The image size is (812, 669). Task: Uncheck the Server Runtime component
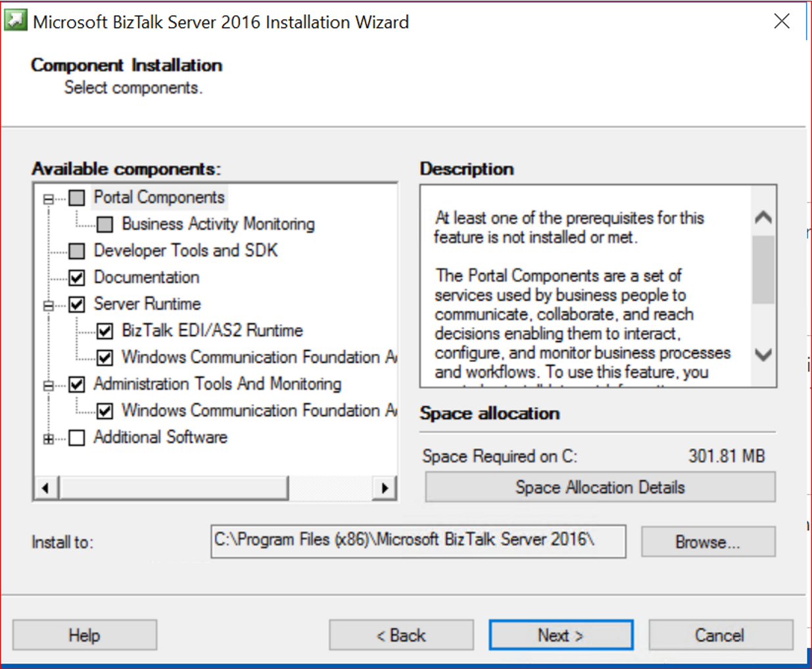[x=77, y=304]
